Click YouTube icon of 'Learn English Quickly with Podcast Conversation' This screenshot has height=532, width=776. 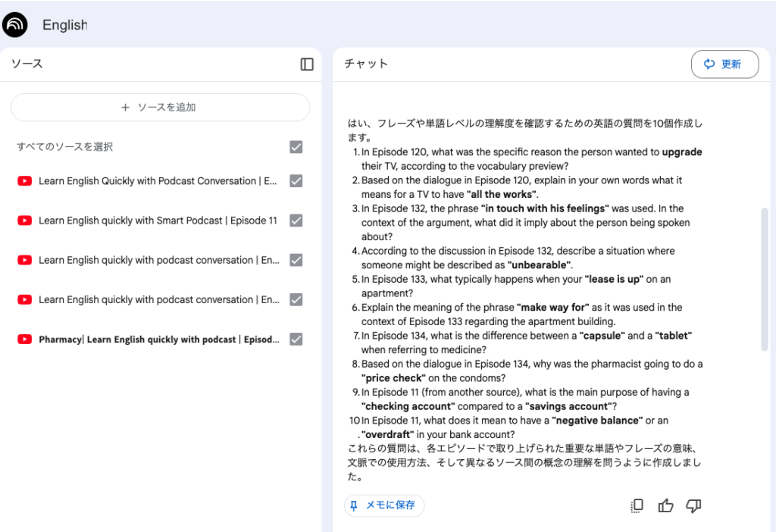pos(24,181)
